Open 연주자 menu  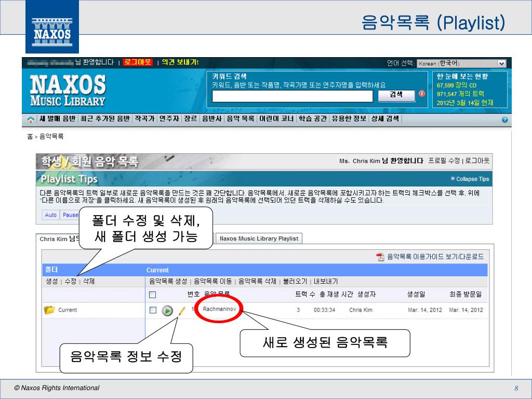pyautogui.click(x=169, y=118)
